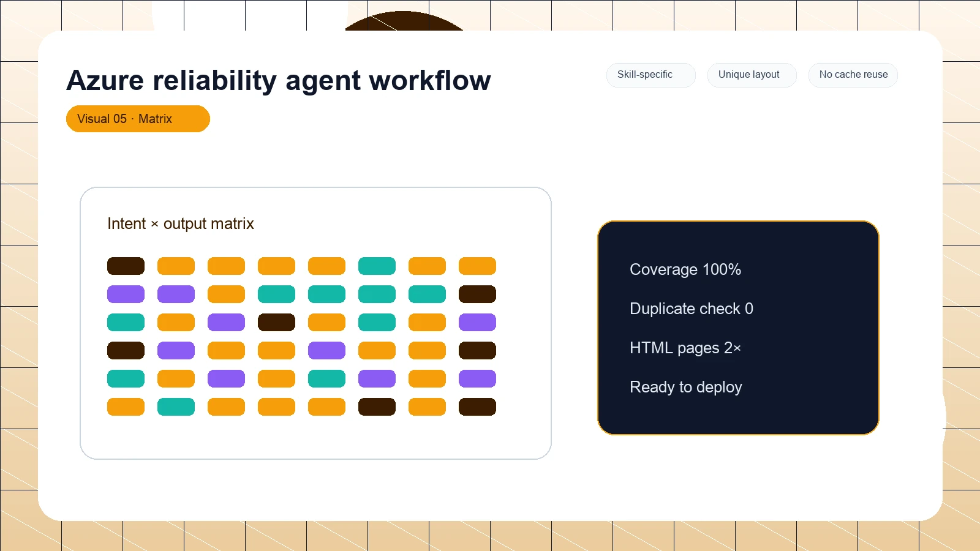
Task: Click the Ready to deploy status
Action: click(686, 387)
